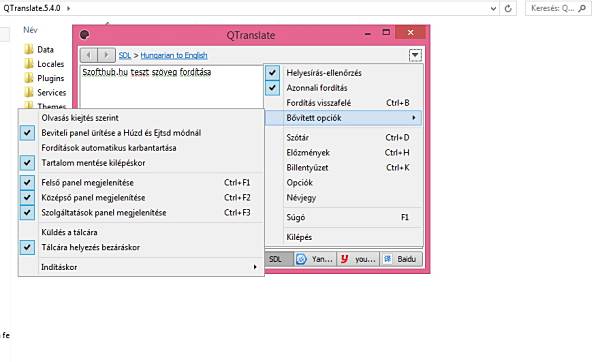This screenshot has width=600, height=362.
Task: Choose Fordítás visszafelé menu item
Action: tap(344, 103)
